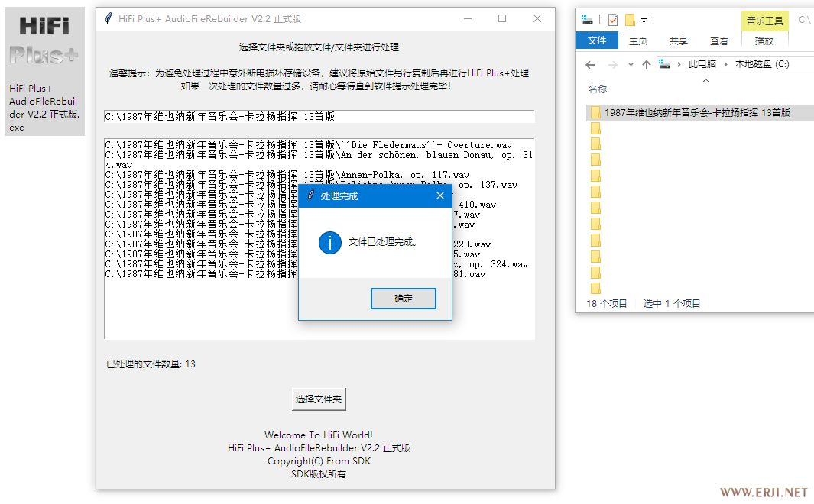The height and width of the screenshot is (504, 814).
Task: Open the Customize Quick Access Toolbar dropdown
Action: (644, 20)
